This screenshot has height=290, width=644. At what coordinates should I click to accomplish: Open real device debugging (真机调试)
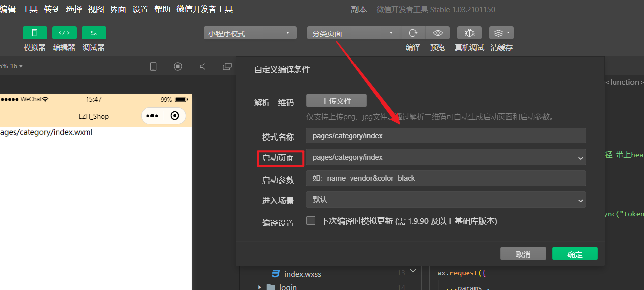pos(469,33)
